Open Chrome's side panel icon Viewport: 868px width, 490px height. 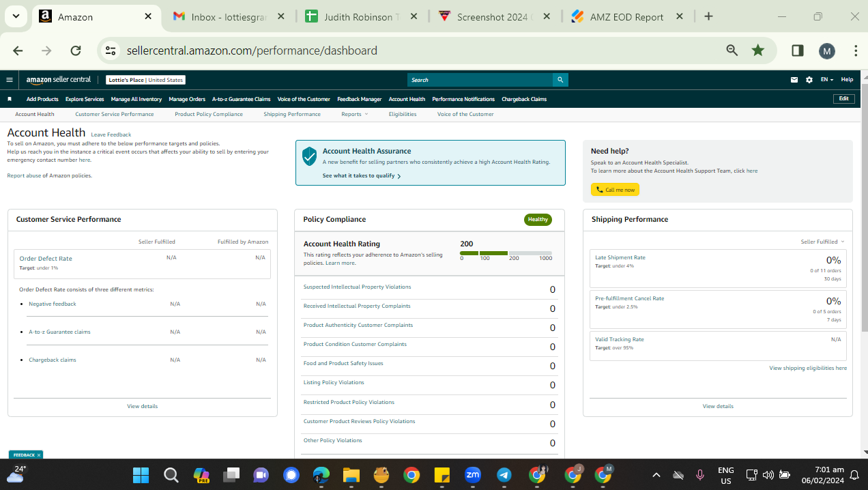pos(797,51)
